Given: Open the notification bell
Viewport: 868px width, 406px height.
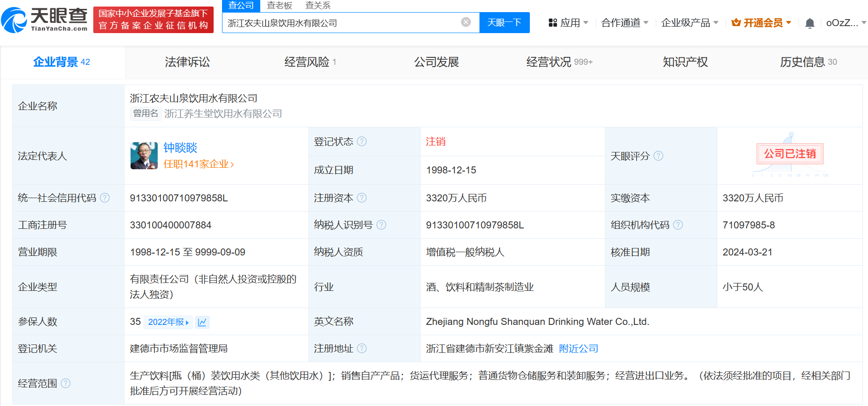Looking at the screenshot, I should 810,23.
